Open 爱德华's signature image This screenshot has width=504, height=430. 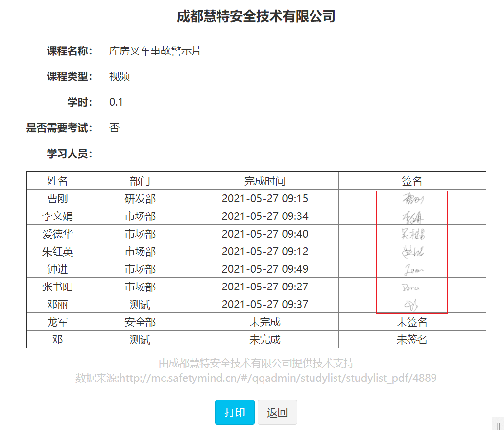coord(413,234)
